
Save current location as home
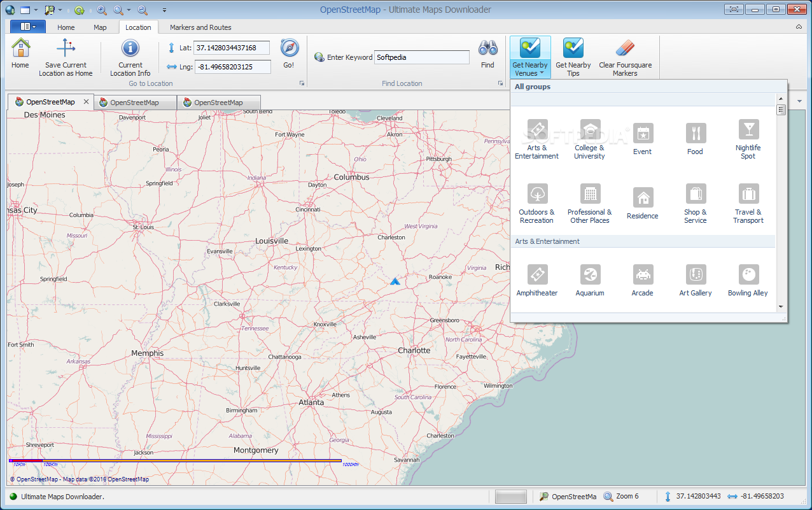(66, 57)
